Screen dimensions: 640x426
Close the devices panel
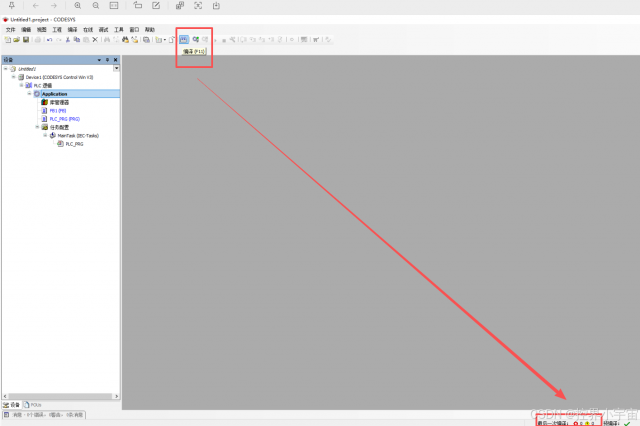pyautogui.click(x=116, y=60)
